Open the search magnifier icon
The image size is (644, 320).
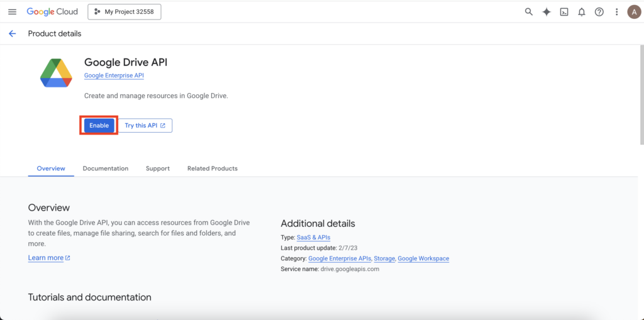click(529, 12)
